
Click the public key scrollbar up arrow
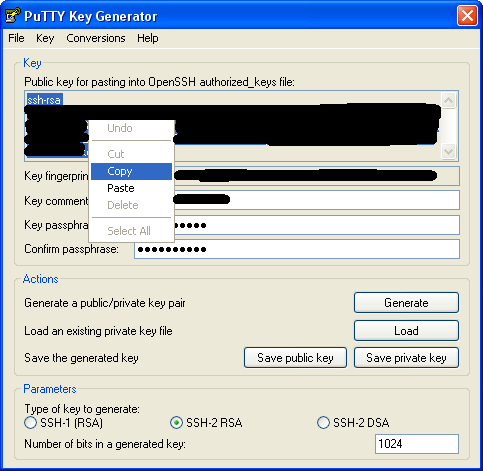coord(449,100)
